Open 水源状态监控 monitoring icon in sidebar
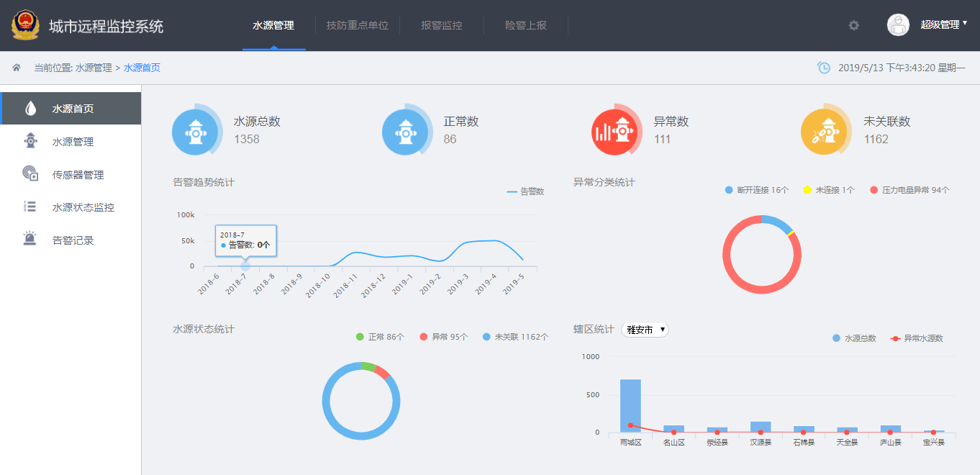Image resolution: width=980 pixels, height=475 pixels. (x=30, y=207)
